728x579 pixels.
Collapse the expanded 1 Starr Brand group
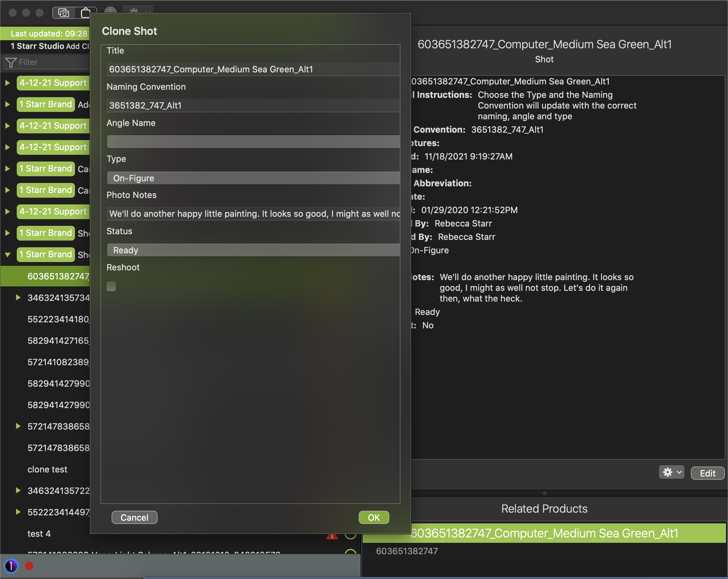pyautogui.click(x=8, y=254)
